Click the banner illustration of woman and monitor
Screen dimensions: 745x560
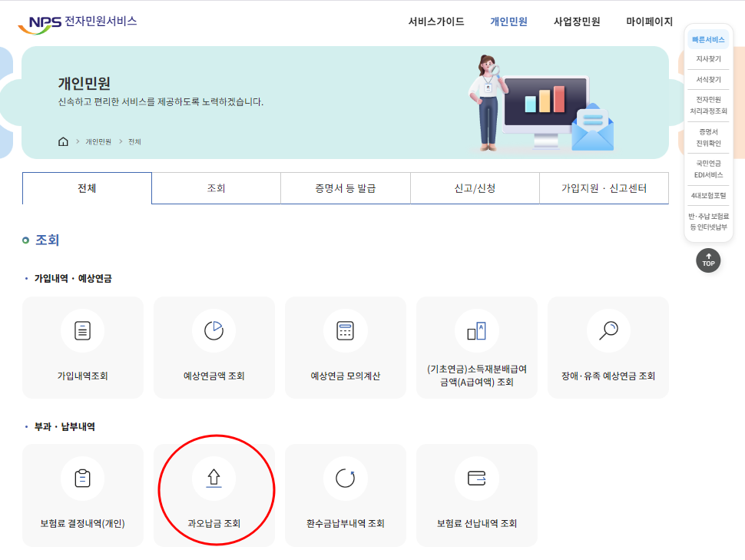541,103
